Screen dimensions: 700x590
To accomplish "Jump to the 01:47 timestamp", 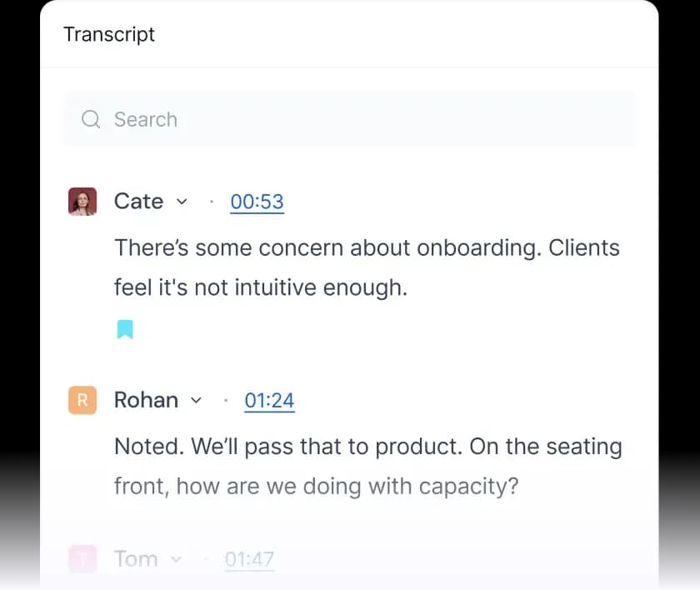I will click(249, 559).
